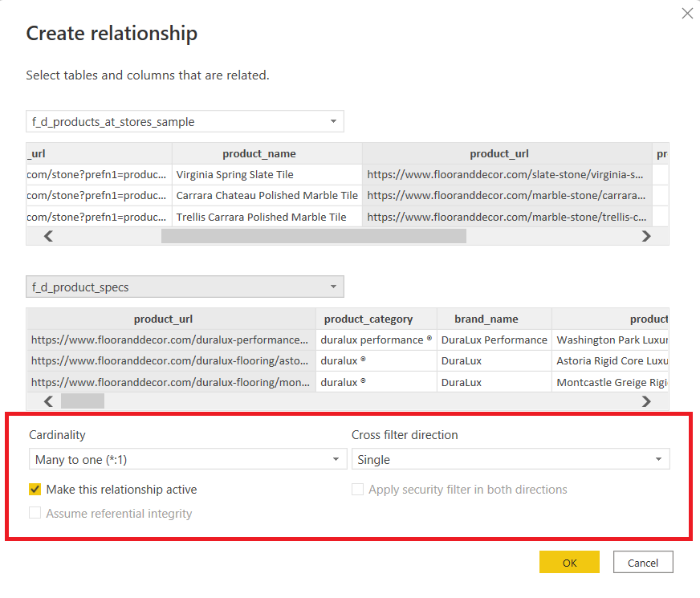Viewport: 700px width, 598px height.
Task: Click OK to create the relationship
Action: coord(569,563)
